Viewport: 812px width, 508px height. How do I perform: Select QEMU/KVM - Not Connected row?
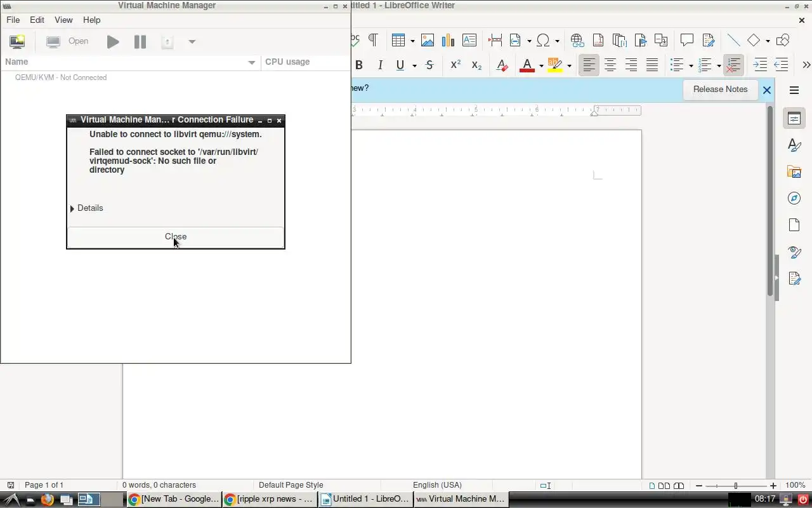pyautogui.click(x=175, y=77)
